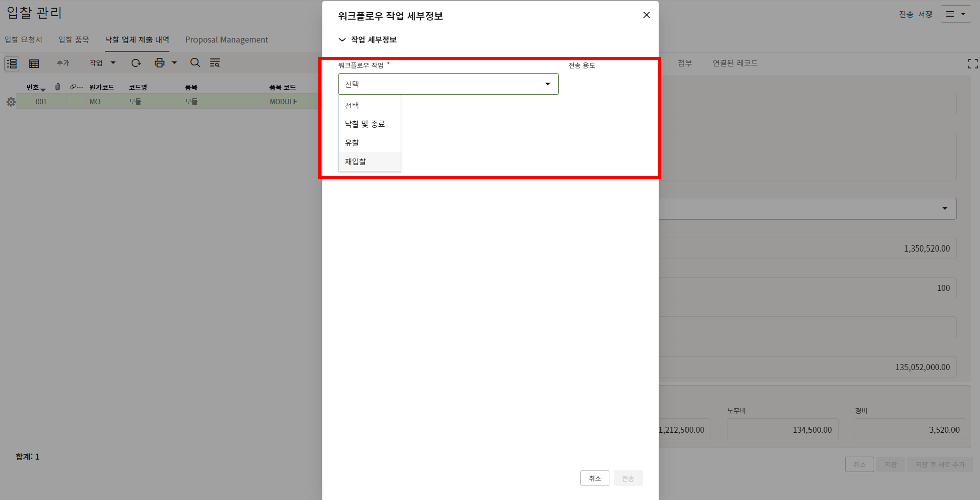The width and height of the screenshot is (980, 500).
Task: Click the fullscreen expand icon
Action: click(972, 63)
